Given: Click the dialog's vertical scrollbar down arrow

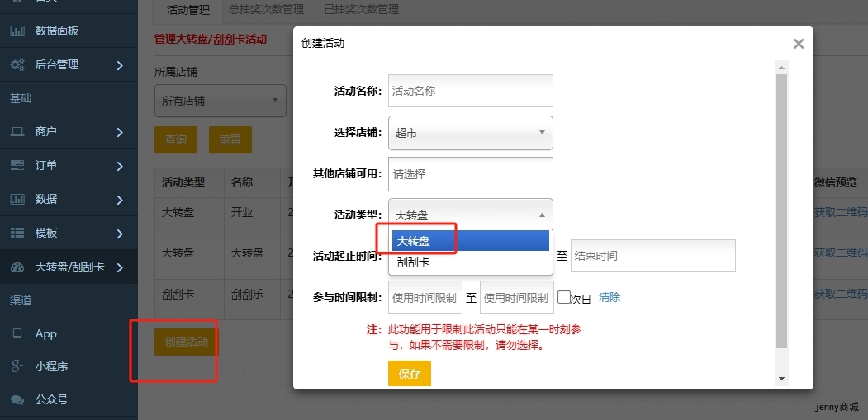Looking at the screenshot, I should [x=781, y=378].
